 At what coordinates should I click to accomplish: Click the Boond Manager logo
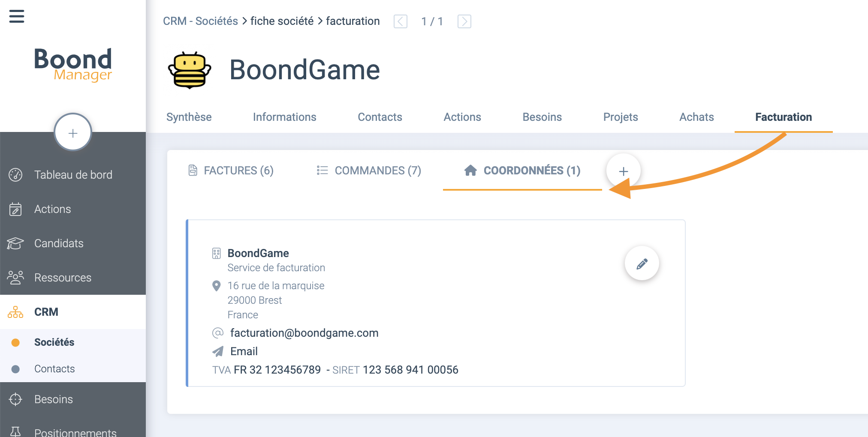pyautogui.click(x=73, y=65)
